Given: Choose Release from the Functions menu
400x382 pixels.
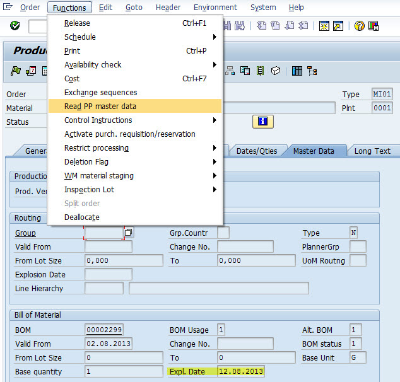Looking at the screenshot, I should (x=135, y=23).
